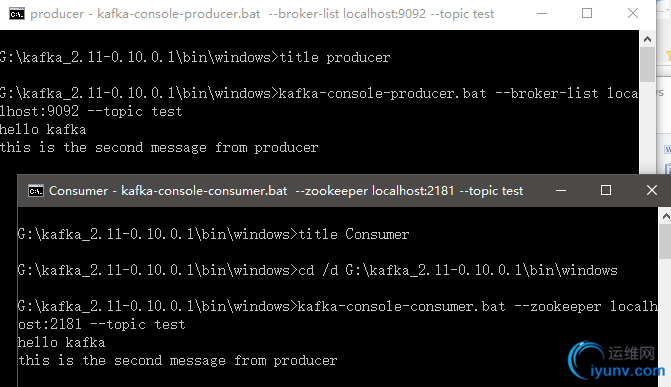This screenshot has width=671, height=387.
Task: Minimize the Consumer console window
Action: [x=561, y=191]
